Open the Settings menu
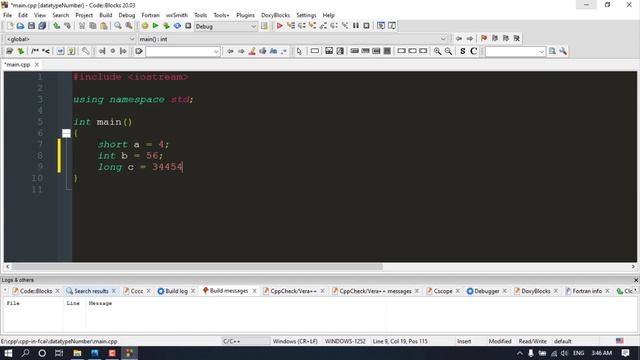This screenshot has height=360, width=640. click(306, 15)
